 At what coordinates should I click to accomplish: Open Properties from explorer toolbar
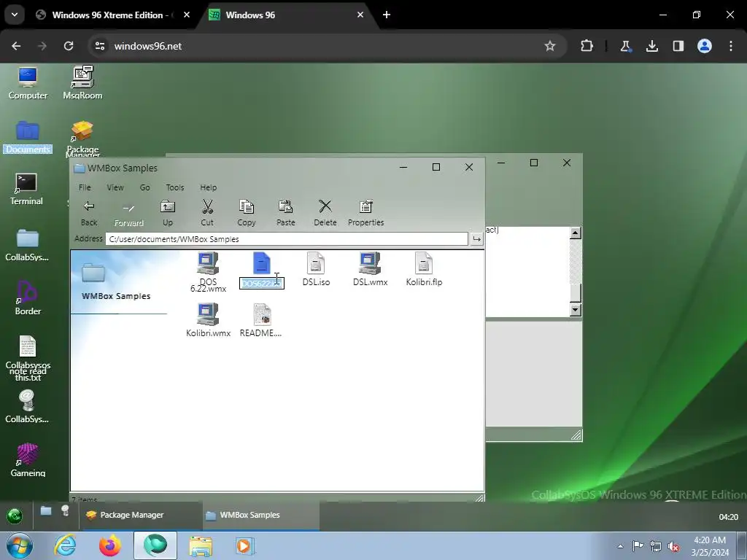366,212
